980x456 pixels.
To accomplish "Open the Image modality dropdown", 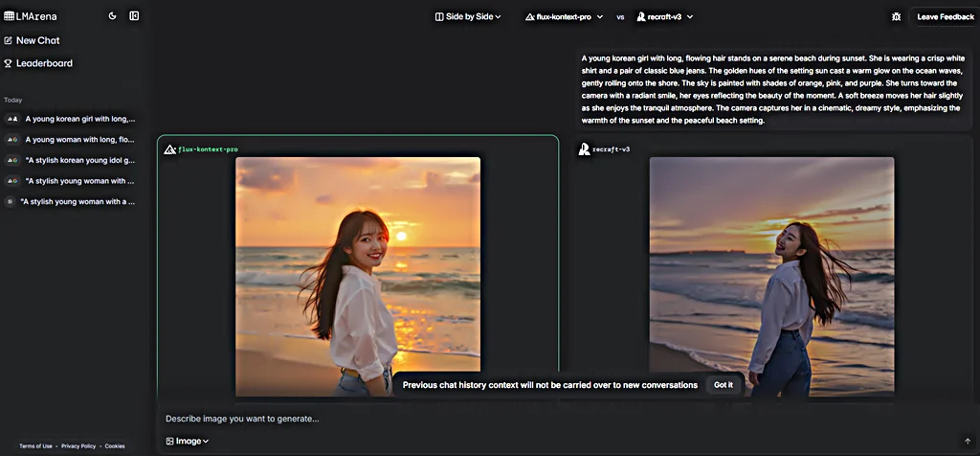I will [188, 441].
